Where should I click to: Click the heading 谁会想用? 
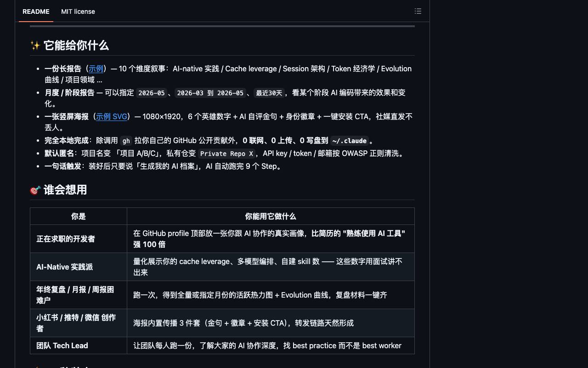65,190
